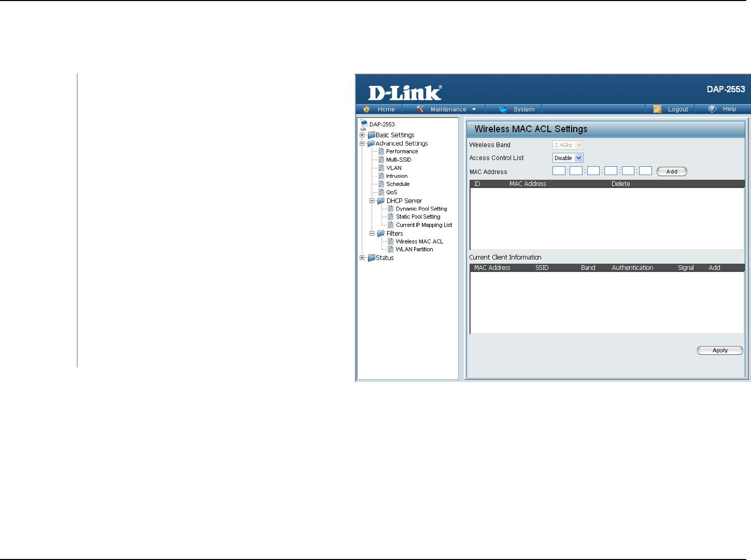This screenshot has width=751, height=560.
Task: Expand the Status tree node
Action: coord(362,257)
